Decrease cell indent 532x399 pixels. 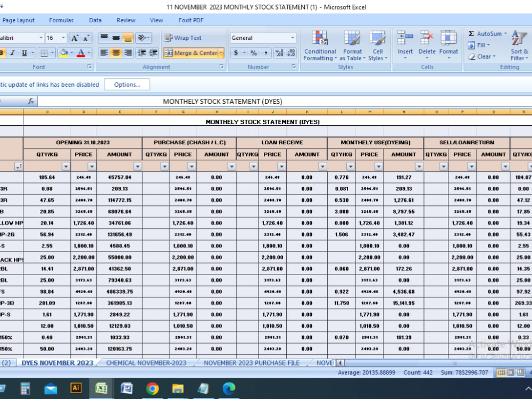click(142, 53)
